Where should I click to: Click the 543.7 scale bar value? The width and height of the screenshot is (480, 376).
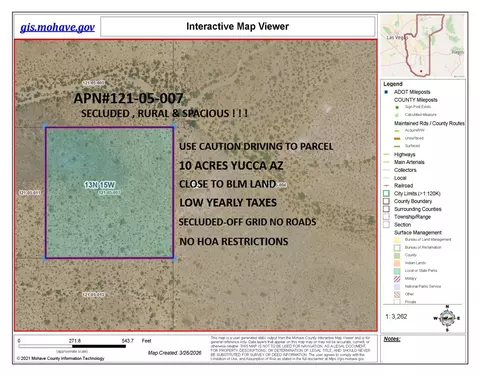coord(127,341)
